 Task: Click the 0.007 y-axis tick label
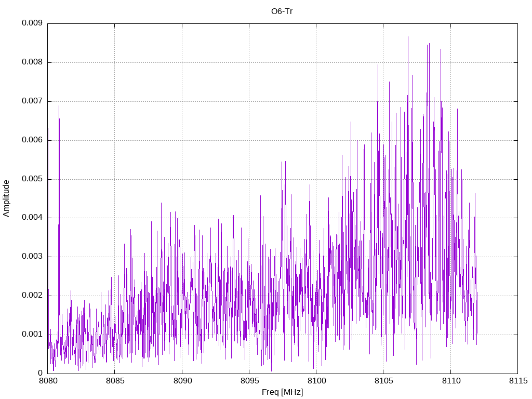[32, 101]
